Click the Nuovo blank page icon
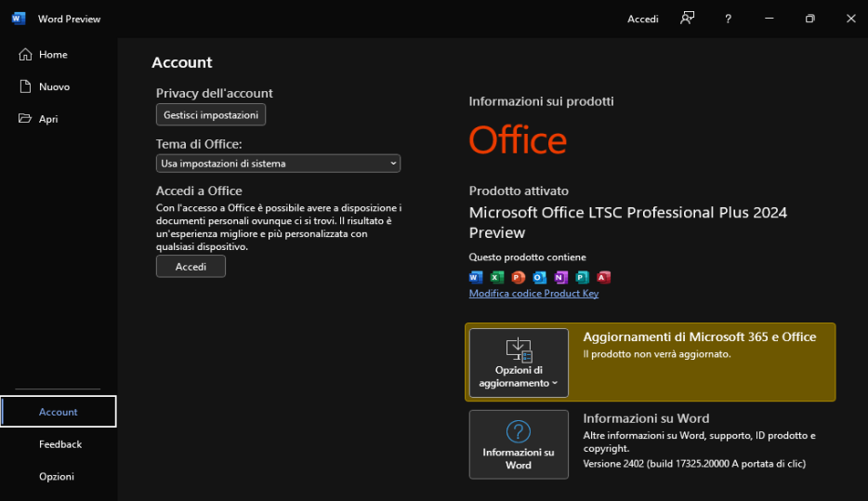 point(25,86)
